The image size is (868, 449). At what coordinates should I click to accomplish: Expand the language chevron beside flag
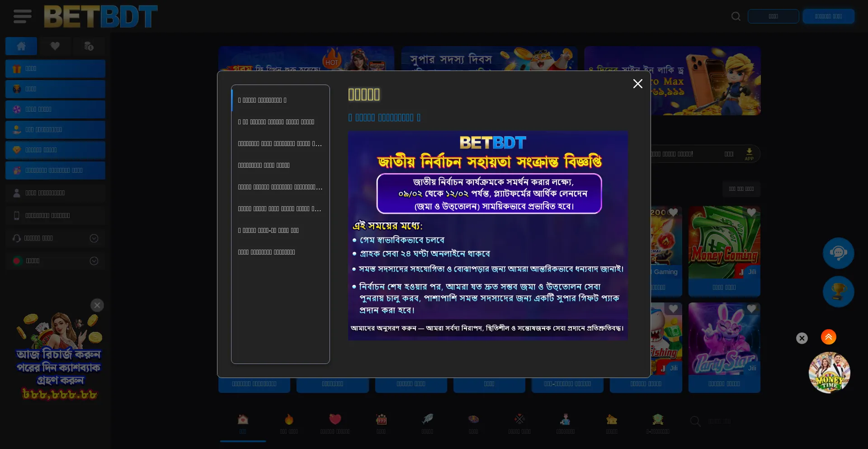94,261
